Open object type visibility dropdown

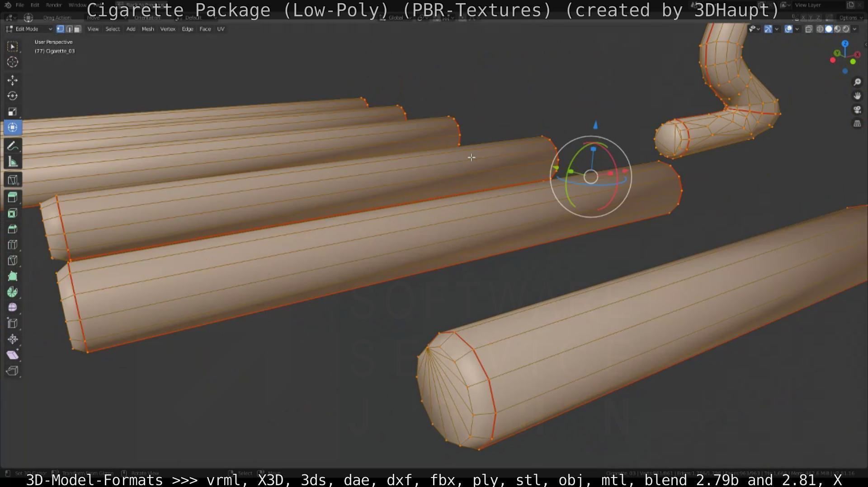click(755, 29)
